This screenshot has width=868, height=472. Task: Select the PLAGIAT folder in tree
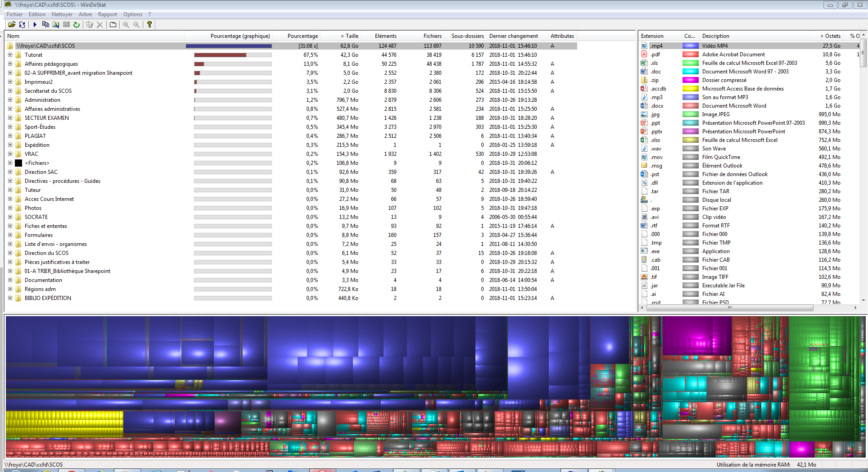(35, 136)
